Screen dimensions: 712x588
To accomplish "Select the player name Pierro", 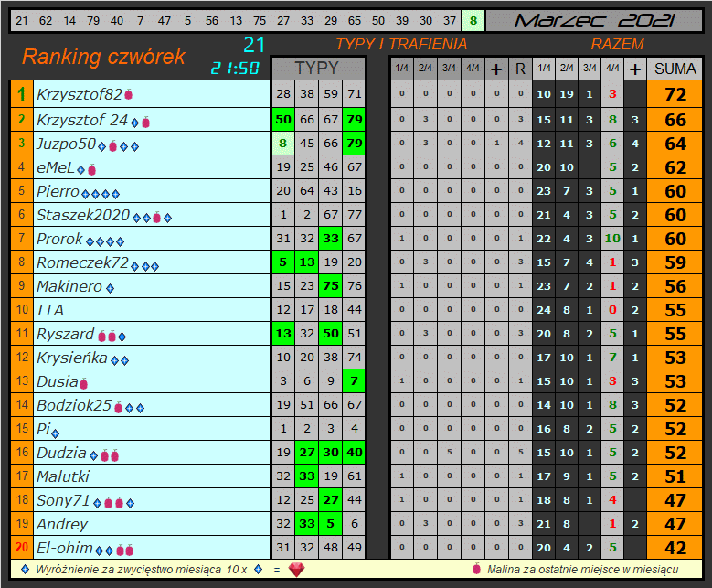I will tap(58, 191).
